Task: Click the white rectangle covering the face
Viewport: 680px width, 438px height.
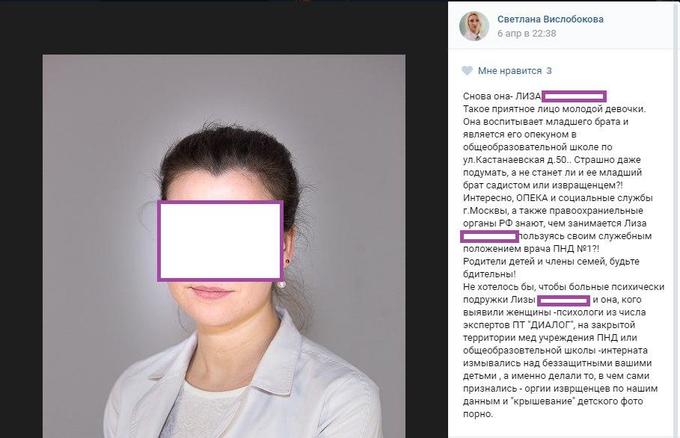Action: coord(220,241)
